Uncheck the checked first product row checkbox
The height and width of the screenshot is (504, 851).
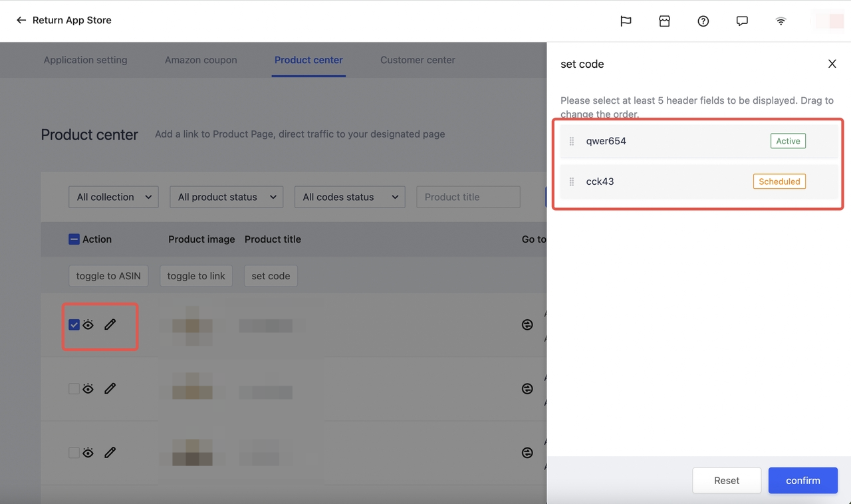pos(74,324)
